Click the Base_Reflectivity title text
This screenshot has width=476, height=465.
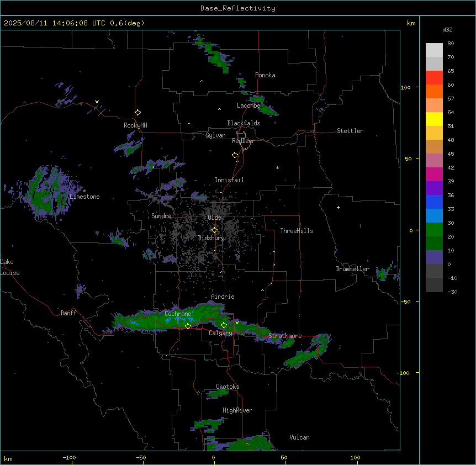click(238, 8)
